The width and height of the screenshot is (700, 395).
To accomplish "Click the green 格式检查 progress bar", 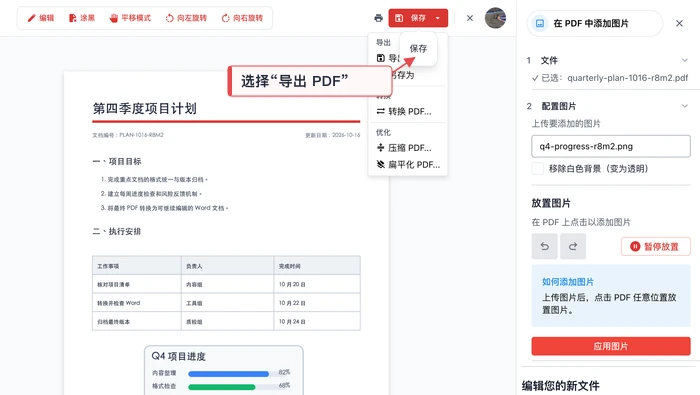I will pos(222,387).
